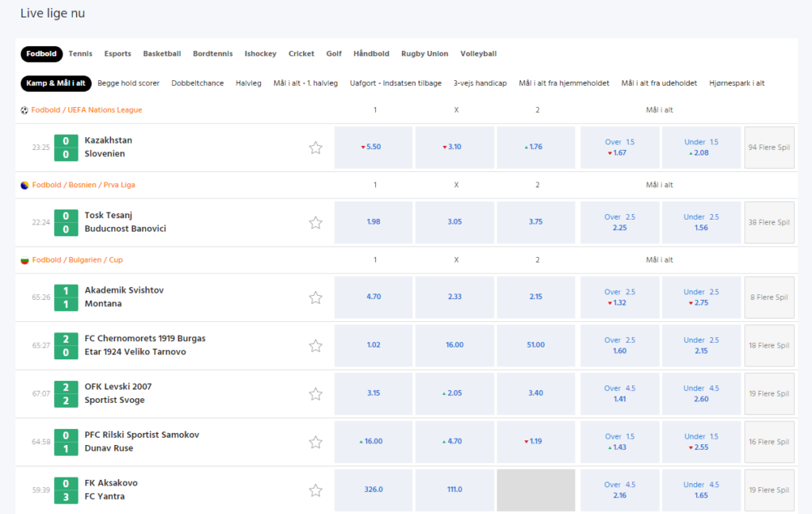Star the PFC Rilski Sportist Samokov match
The height and width of the screenshot is (514, 812).
click(316, 442)
